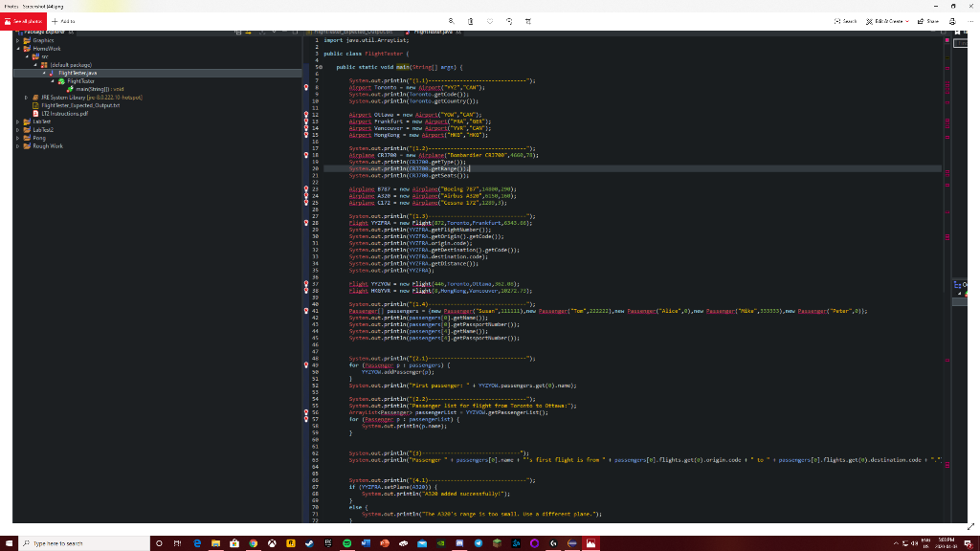Click the Print icon in the Photos toolbar
Viewport: 980px width, 551px height.
coord(952,21)
